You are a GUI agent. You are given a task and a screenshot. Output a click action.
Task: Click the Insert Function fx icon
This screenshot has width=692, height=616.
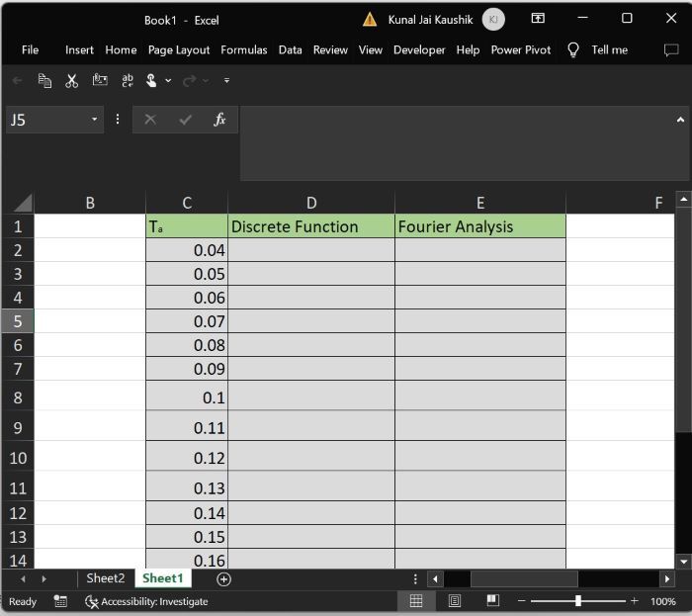[x=219, y=120]
